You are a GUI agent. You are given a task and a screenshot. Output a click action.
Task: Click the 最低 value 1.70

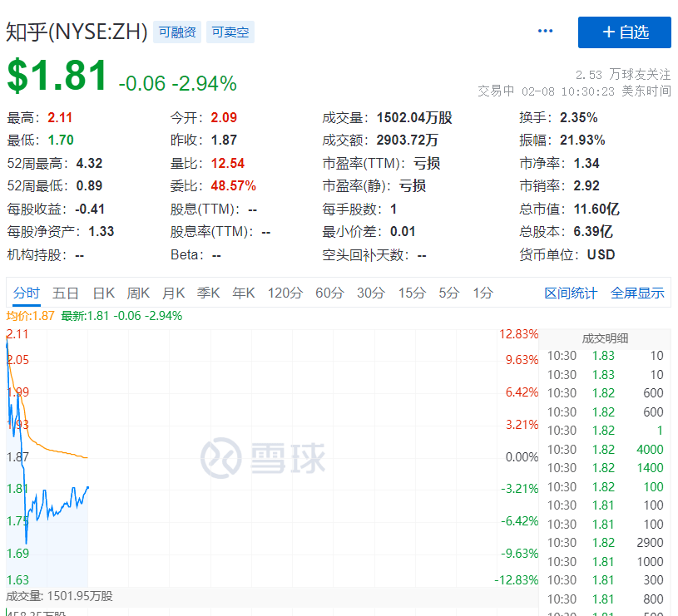tap(61, 140)
